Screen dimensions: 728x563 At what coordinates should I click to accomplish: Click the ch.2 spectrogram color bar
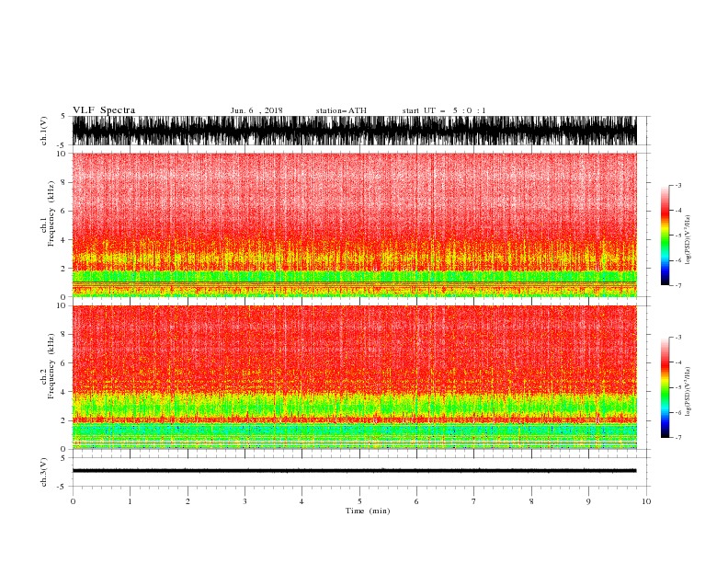click(665, 387)
